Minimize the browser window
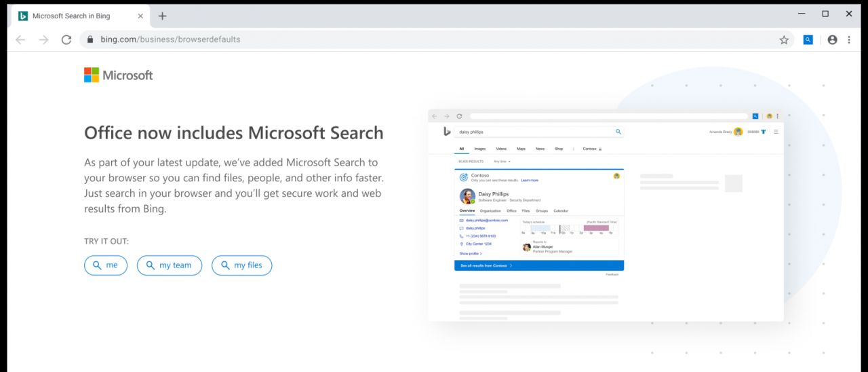 [x=802, y=14]
